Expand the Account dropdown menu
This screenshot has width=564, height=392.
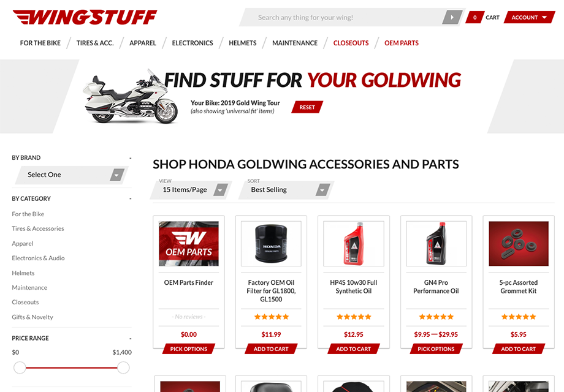pos(529,17)
